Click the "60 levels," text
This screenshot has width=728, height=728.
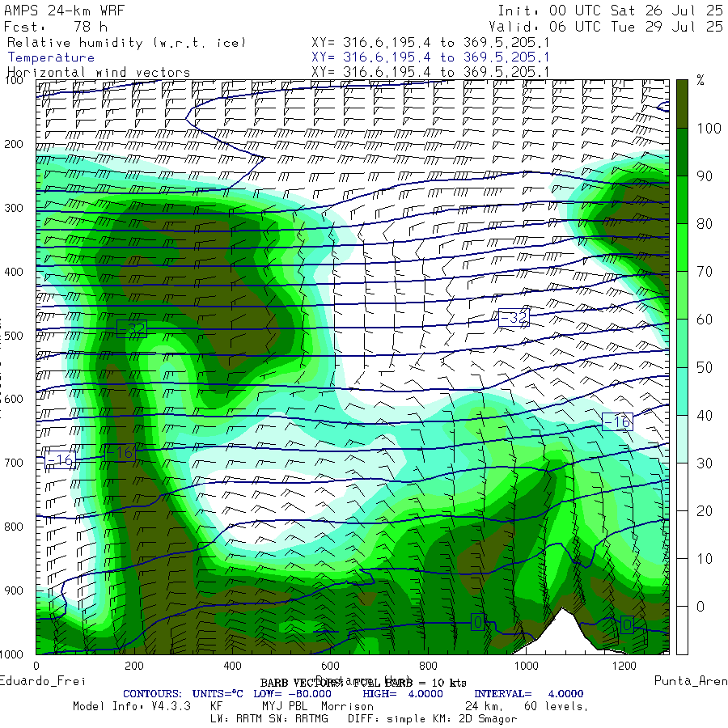557,706
